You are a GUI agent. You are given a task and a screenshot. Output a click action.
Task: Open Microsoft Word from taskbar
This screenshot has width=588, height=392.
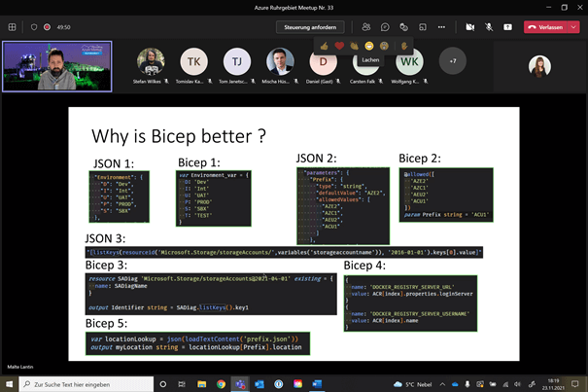tap(317, 384)
